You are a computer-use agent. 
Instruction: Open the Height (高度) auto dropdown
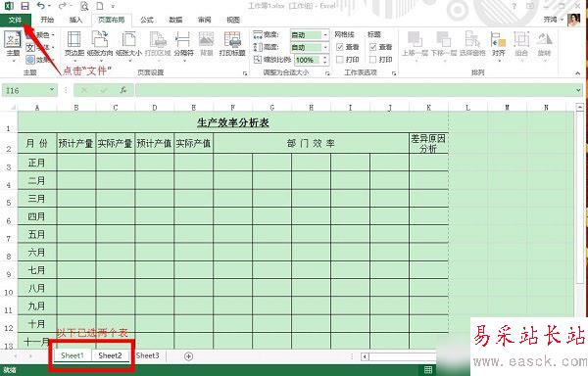click(x=325, y=48)
